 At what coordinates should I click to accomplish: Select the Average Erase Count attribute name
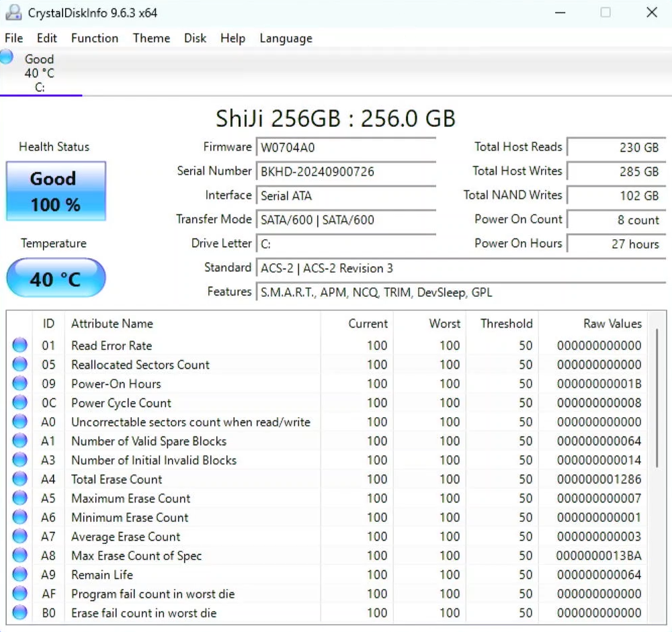point(126,537)
